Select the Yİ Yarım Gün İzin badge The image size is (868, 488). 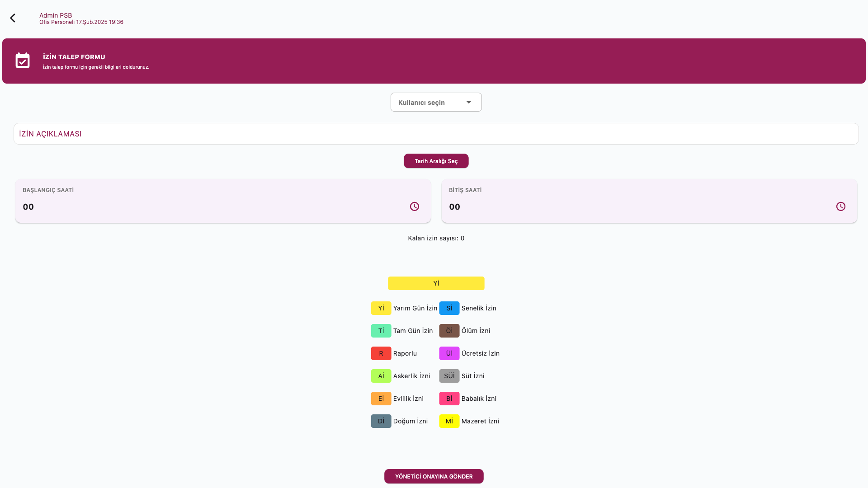coord(381,308)
